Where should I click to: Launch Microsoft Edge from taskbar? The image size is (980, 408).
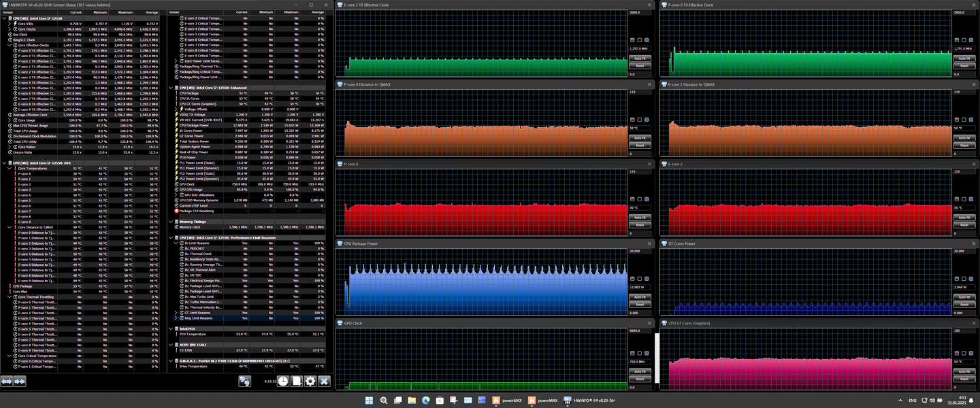tap(426, 401)
